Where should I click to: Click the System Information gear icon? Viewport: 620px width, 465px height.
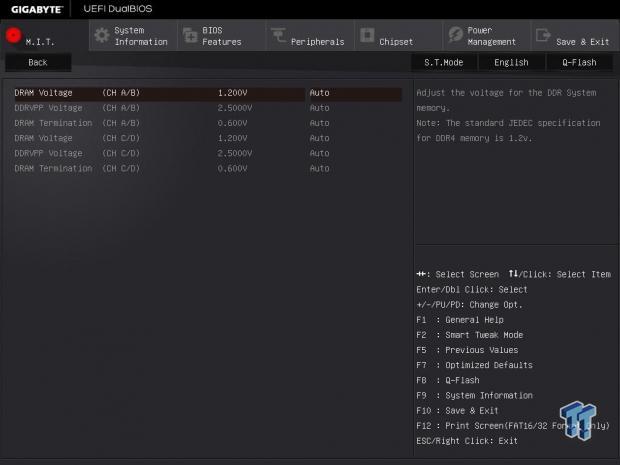101,35
